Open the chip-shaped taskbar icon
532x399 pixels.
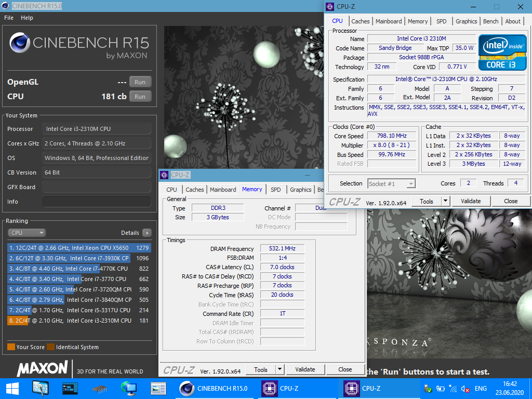[99, 389]
